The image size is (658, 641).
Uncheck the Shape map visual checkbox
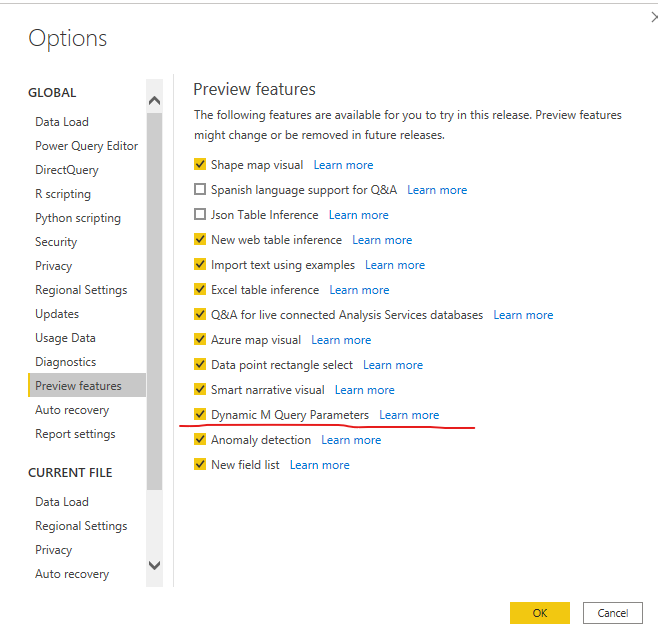pyautogui.click(x=200, y=164)
